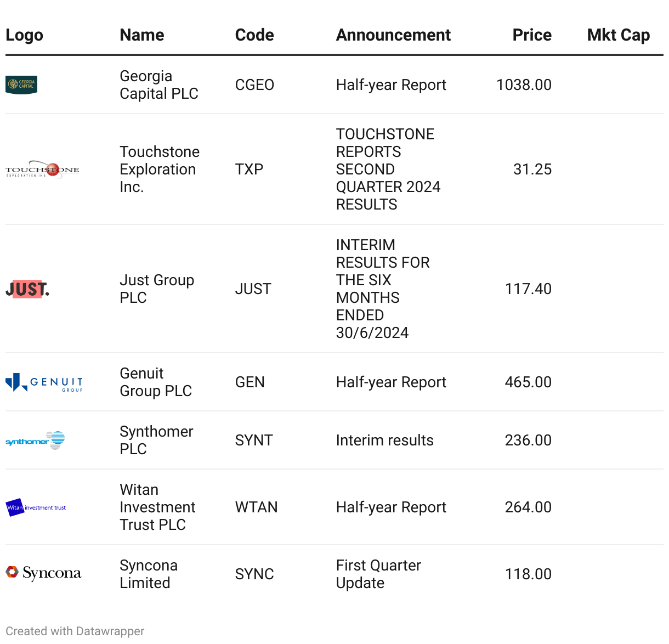
Task: Open the Synthomer logo
Action: point(35,440)
